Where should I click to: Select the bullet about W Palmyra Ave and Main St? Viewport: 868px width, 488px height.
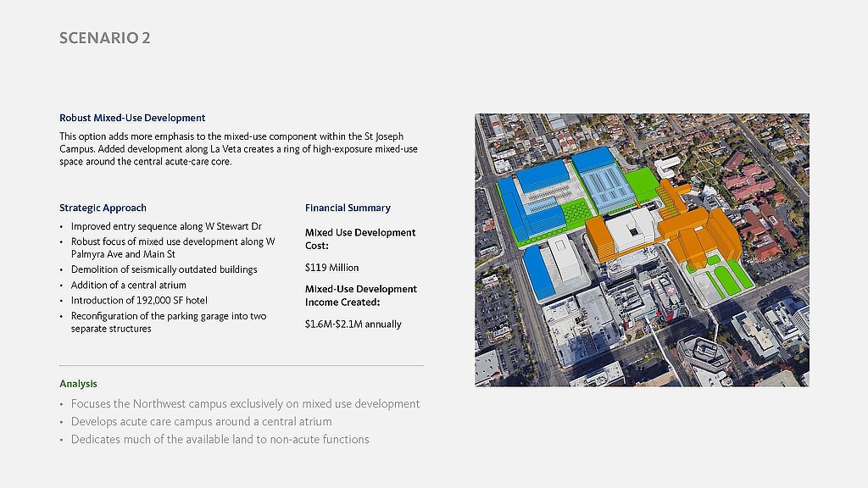tap(172, 247)
